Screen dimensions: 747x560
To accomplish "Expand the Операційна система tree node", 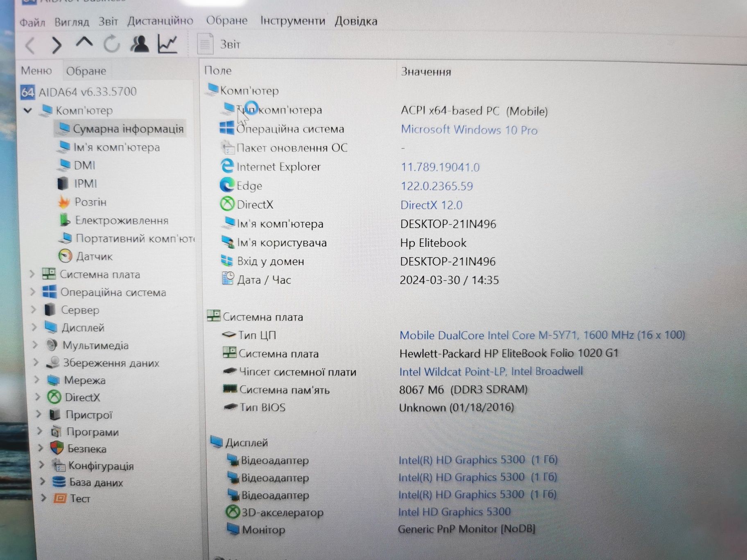I will (x=33, y=292).
